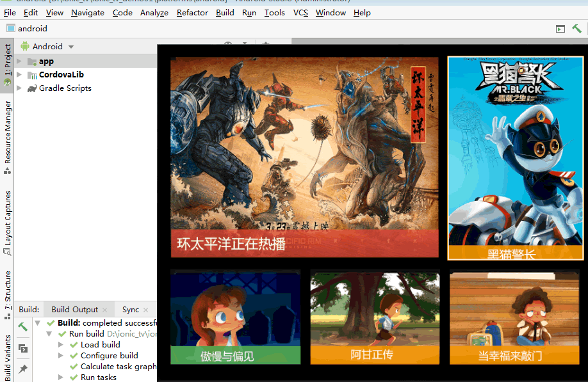Toggle the Layout Captures tool window
The width and height of the screenshot is (588, 382).
click(x=7, y=223)
